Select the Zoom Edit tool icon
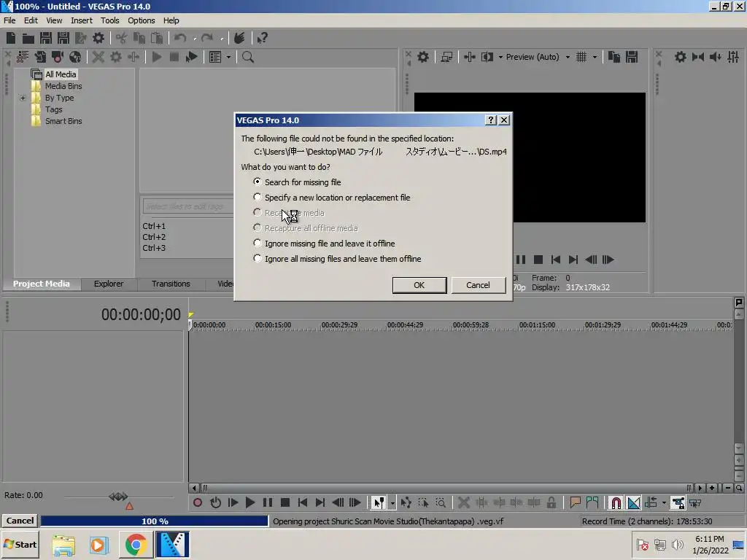The image size is (747, 560). pos(441,503)
